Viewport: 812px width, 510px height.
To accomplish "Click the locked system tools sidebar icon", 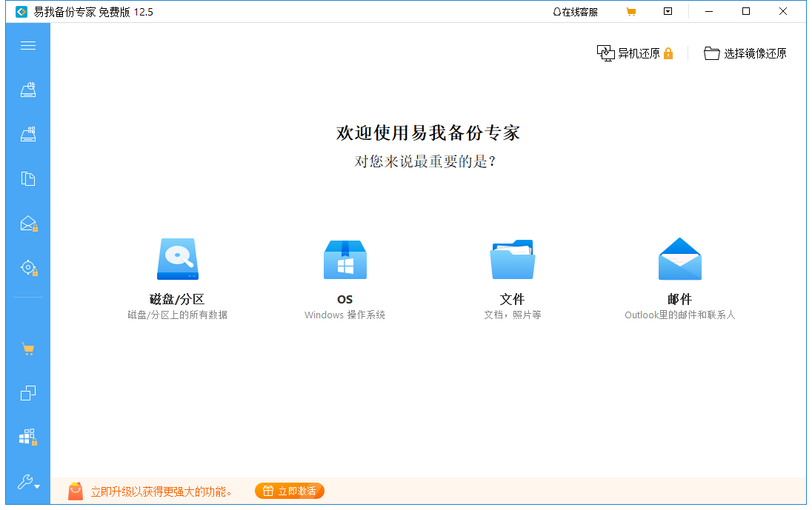I will pos(28,437).
